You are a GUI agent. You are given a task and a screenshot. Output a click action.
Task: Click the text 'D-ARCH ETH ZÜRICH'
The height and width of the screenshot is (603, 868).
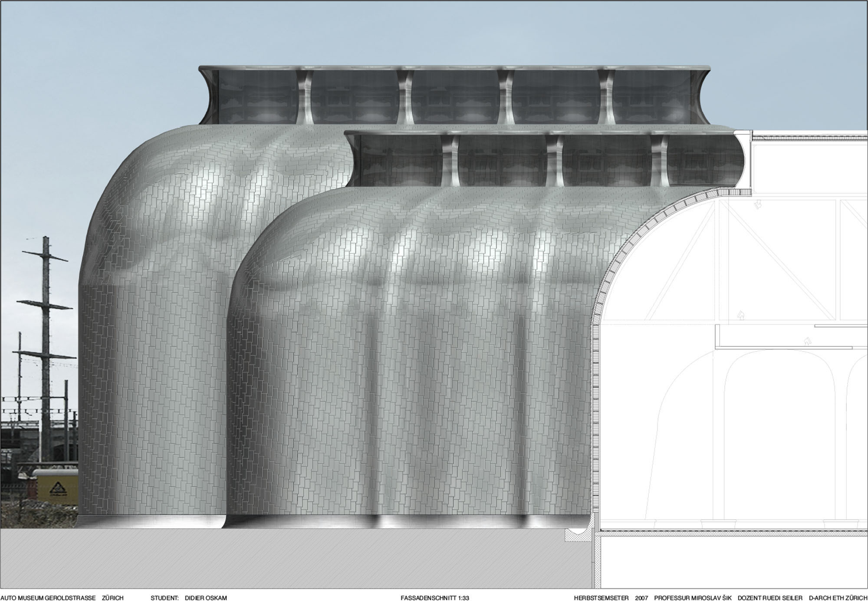tap(838, 598)
